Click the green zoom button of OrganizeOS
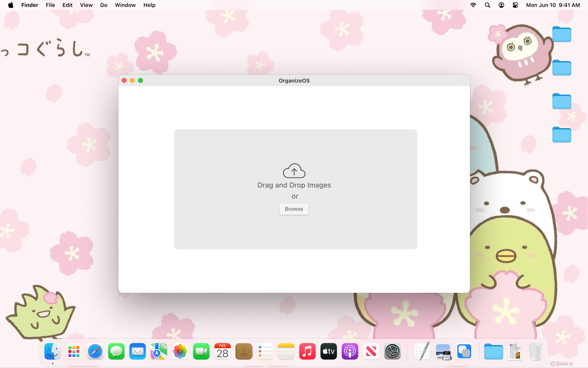 pyautogui.click(x=140, y=80)
